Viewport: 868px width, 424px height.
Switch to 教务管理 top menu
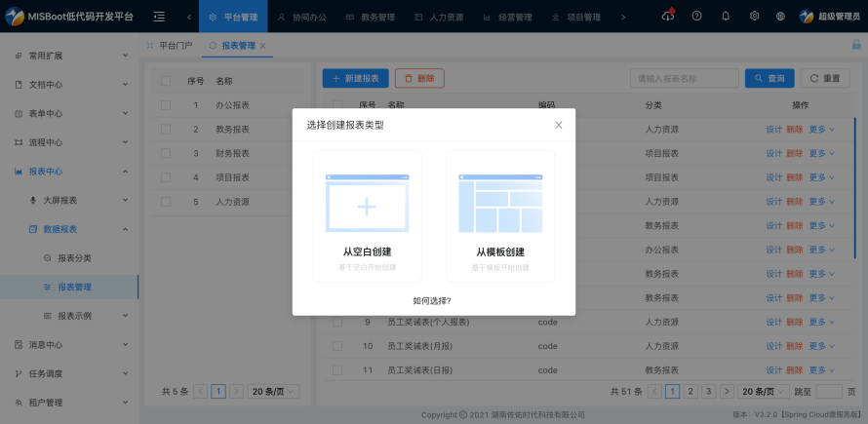(x=371, y=17)
